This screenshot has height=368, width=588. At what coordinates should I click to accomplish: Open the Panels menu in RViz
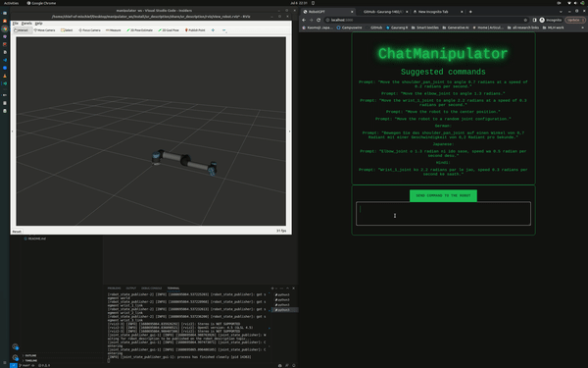click(x=26, y=24)
